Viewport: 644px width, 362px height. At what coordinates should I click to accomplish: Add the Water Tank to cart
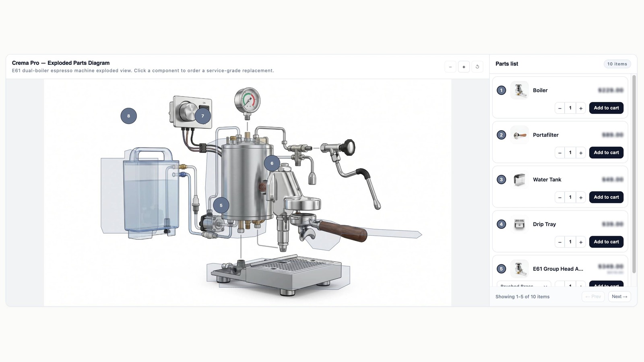point(606,197)
